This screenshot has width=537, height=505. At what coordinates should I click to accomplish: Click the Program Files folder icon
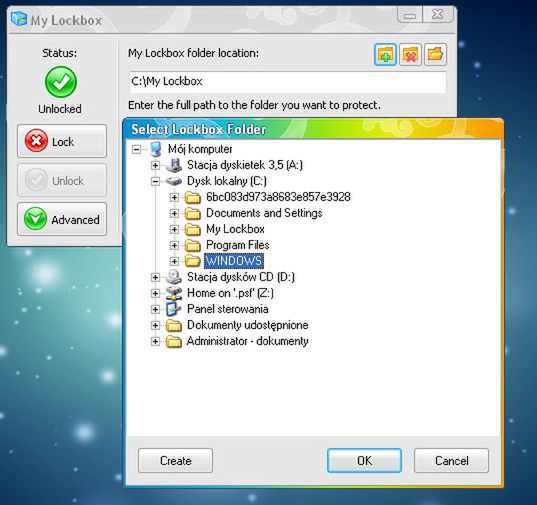coord(193,245)
